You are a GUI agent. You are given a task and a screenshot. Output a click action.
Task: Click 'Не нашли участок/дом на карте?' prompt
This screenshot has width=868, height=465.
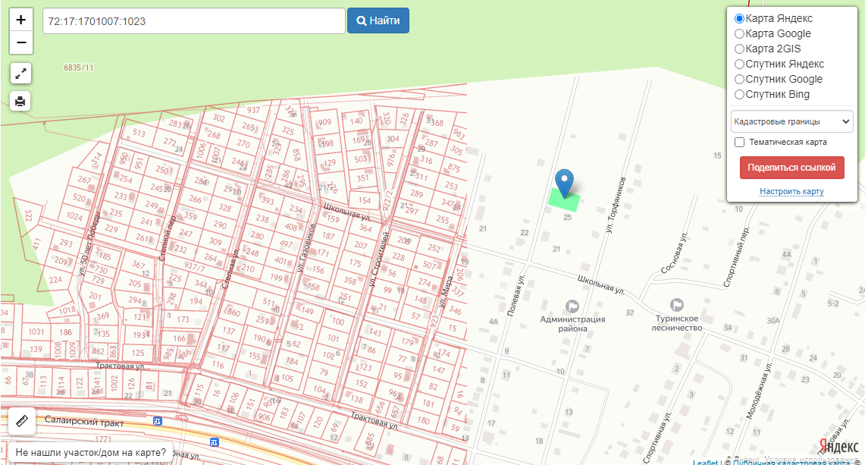91,452
